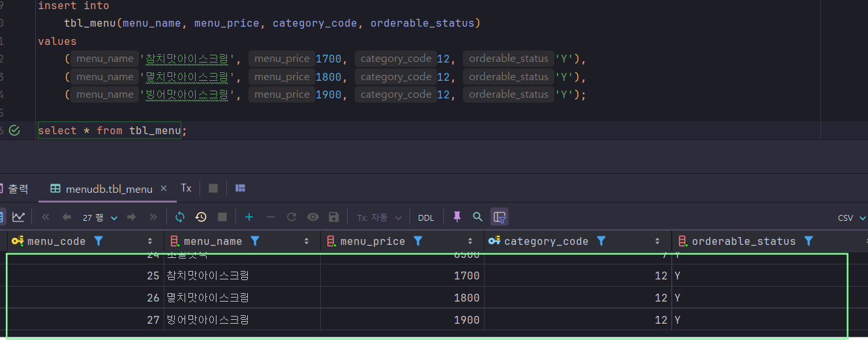868x340 pixels.
Task: Reload the table data with the refresh icon
Action: [180, 217]
